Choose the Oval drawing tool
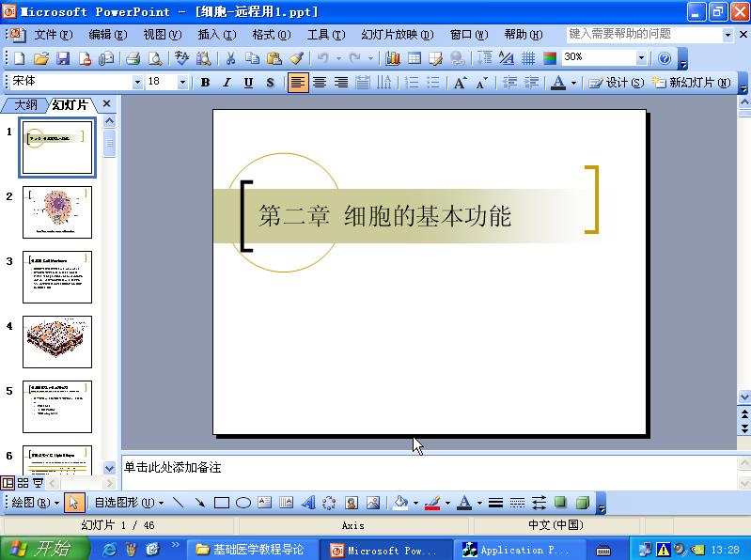 [243, 503]
